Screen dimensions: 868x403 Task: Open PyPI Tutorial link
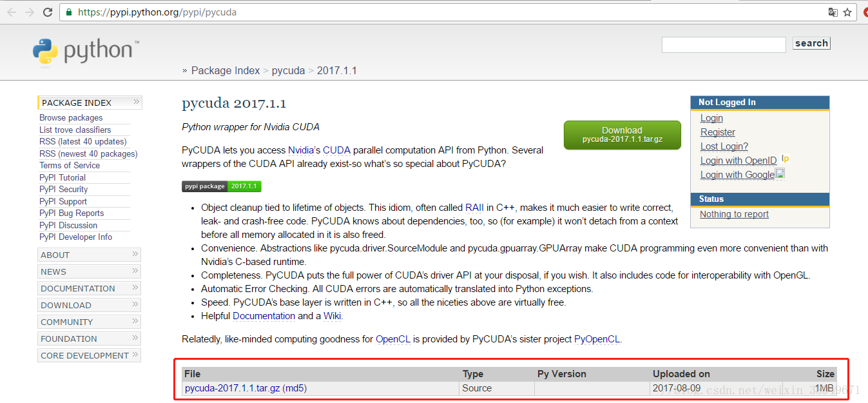(x=63, y=177)
